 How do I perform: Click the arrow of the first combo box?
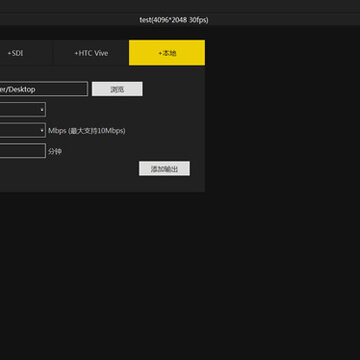(42, 110)
